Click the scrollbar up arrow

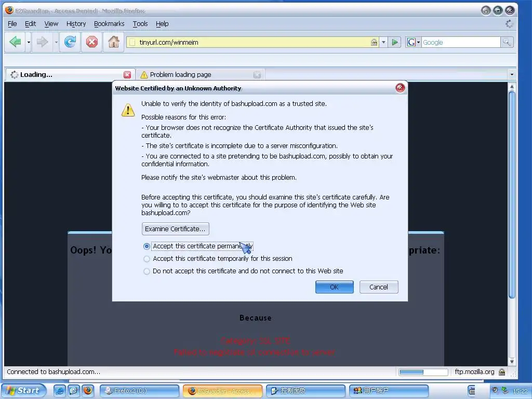point(512,87)
